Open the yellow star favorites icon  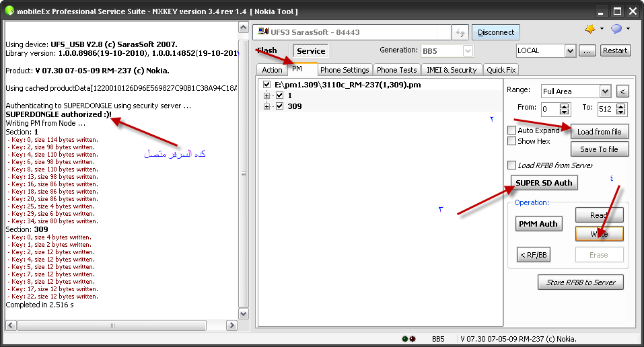pyautogui.click(x=590, y=29)
